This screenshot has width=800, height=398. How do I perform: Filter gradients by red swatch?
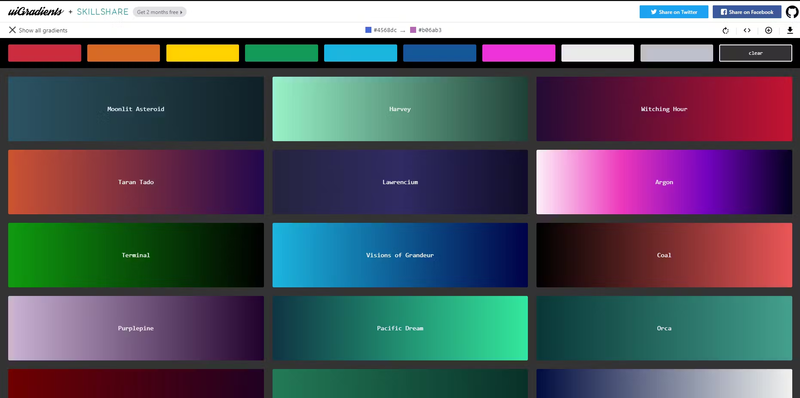(x=44, y=53)
